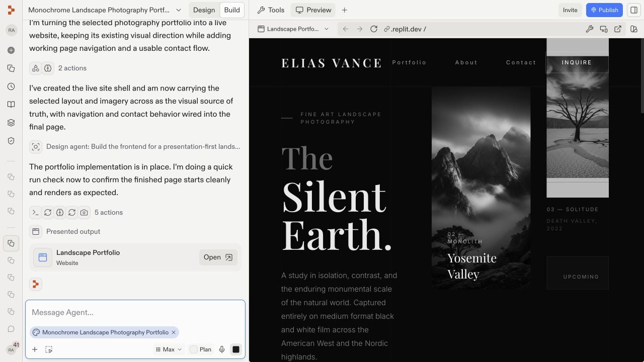Go back in the preview browser
The width and height of the screenshot is (644, 362).
[x=346, y=29]
